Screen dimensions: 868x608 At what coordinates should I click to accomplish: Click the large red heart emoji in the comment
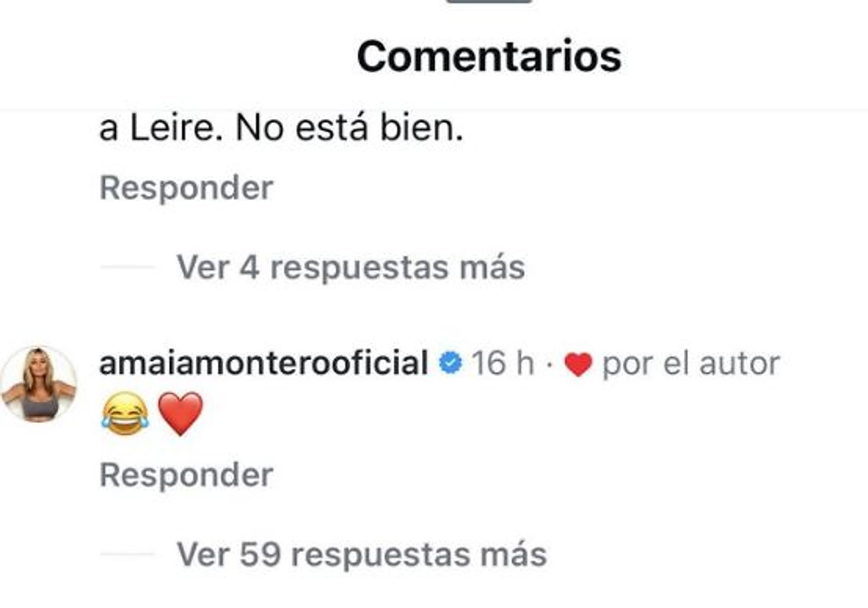pyautogui.click(x=180, y=413)
